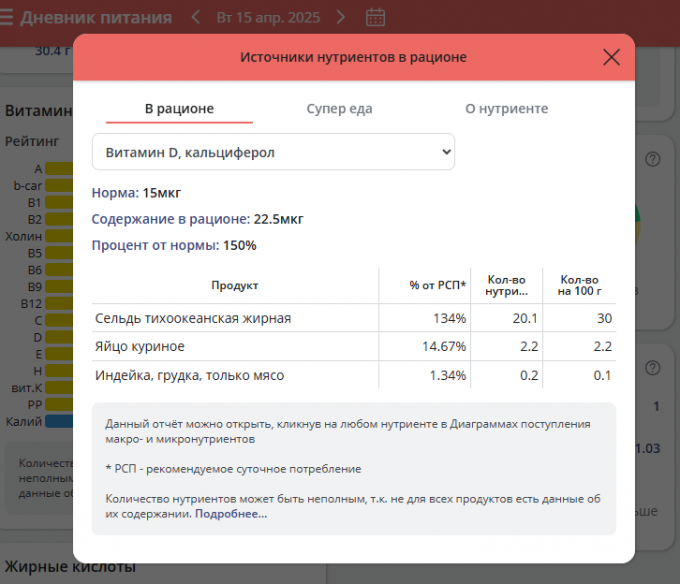
Task: Open the hamburger menu beside Дневник питания
Action: (6, 17)
